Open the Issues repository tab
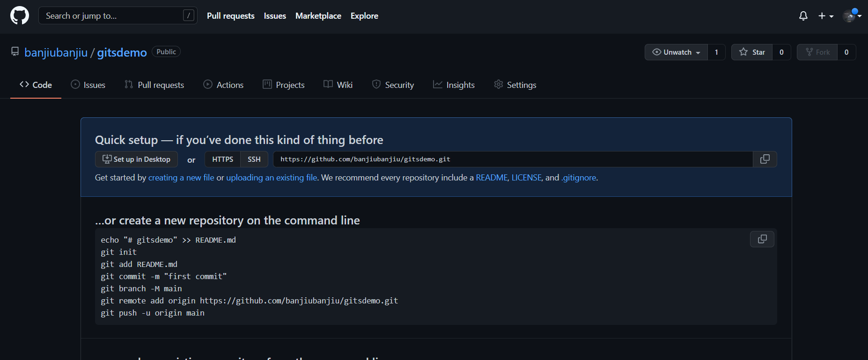This screenshot has height=360, width=868. [88, 85]
